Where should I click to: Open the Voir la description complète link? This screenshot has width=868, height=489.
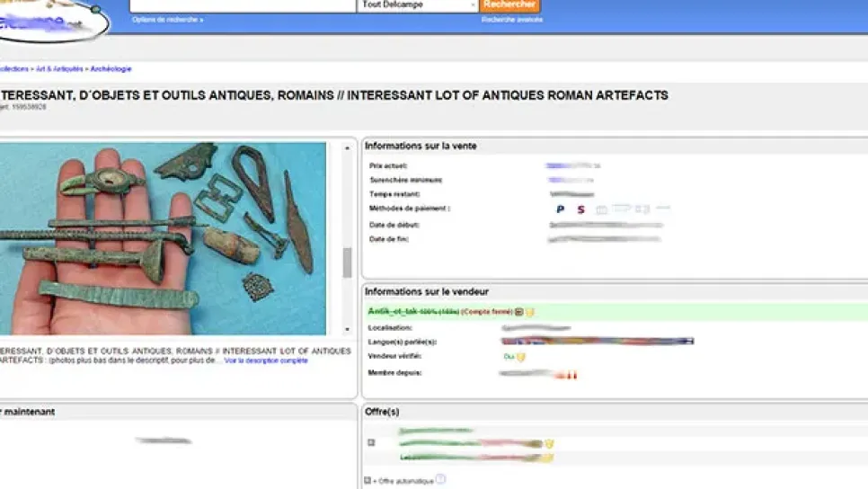[266, 360]
